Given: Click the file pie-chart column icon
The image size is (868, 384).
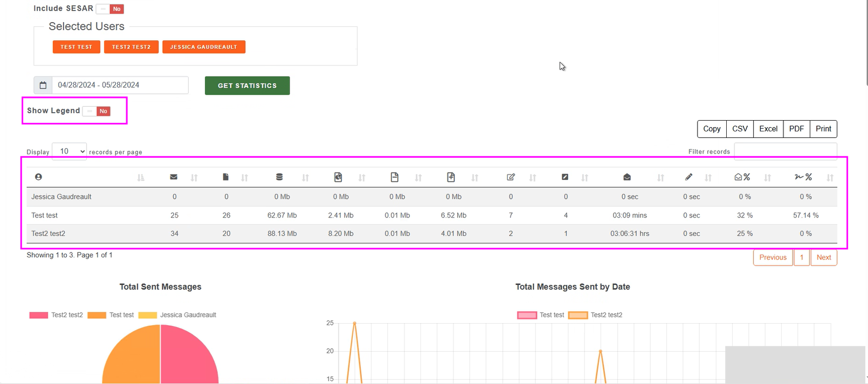Looking at the screenshot, I should pyautogui.click(x=338, y=177).
